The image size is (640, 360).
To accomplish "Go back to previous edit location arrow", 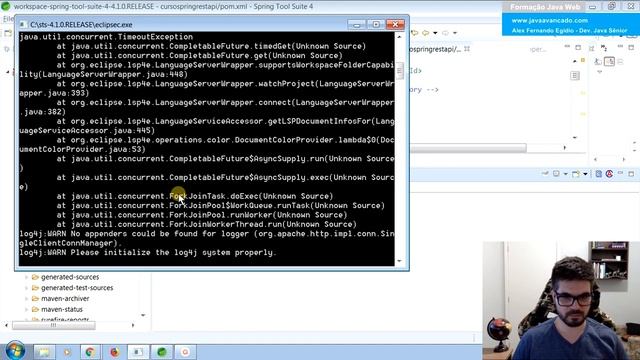I will coord(415,33).
